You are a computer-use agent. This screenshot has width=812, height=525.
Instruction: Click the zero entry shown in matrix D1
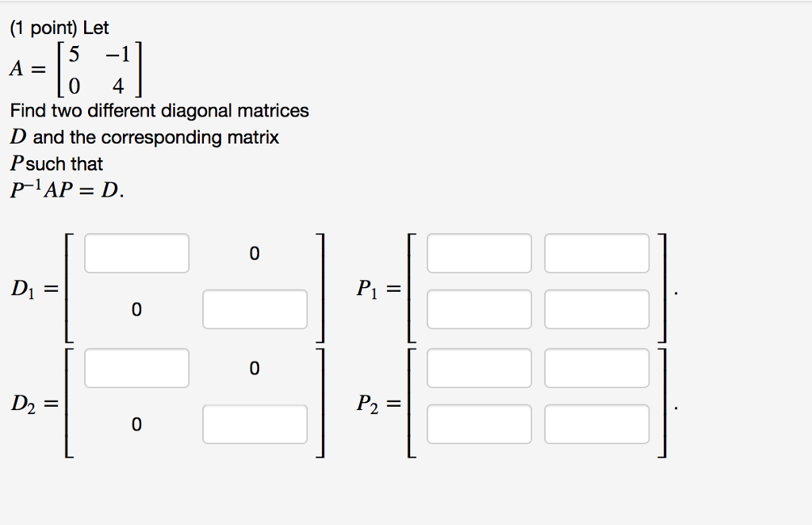click(255, 253)
